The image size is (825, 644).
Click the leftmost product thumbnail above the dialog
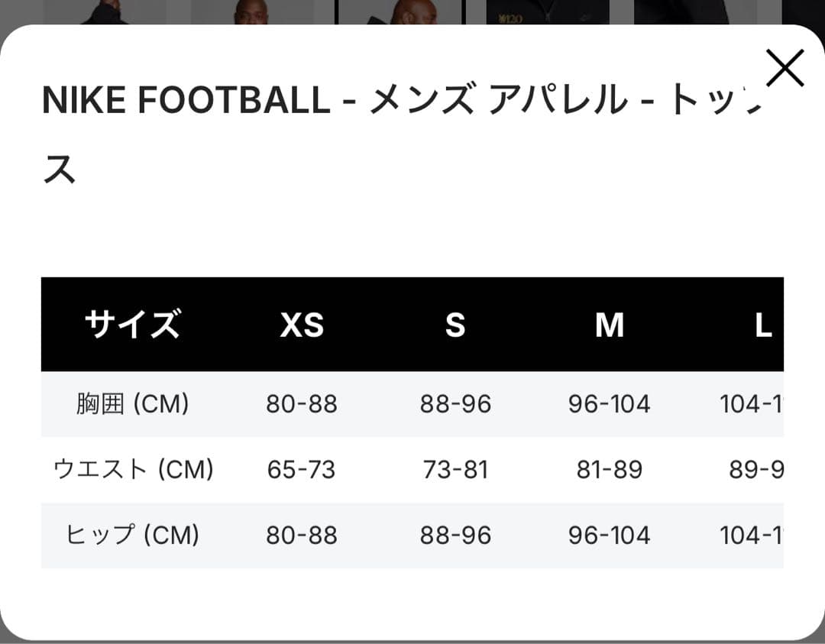(x=115, y=11)
